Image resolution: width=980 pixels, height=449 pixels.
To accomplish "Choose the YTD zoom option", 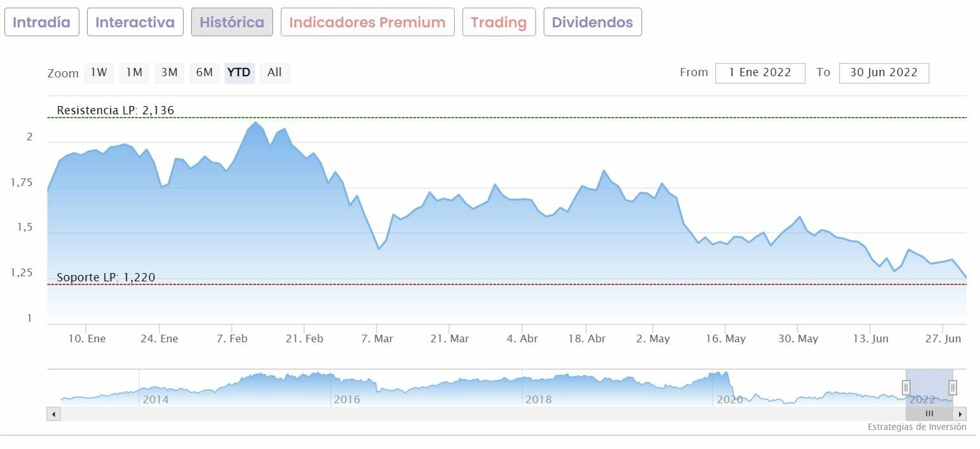I will click(239, 72).
